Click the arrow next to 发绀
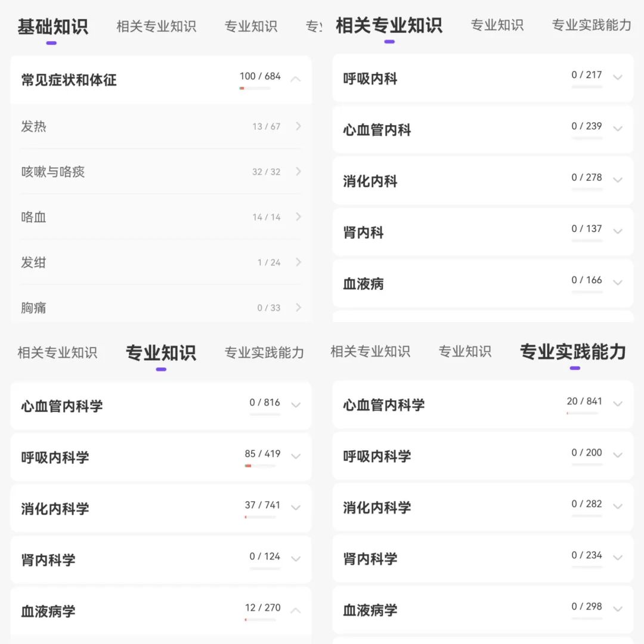 point(298,262)
